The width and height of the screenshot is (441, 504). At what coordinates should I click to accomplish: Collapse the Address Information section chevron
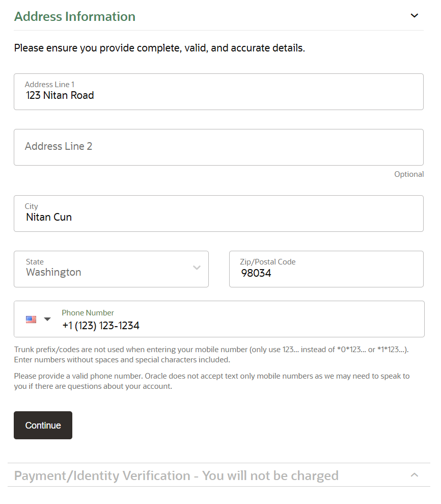coord(414,16)
